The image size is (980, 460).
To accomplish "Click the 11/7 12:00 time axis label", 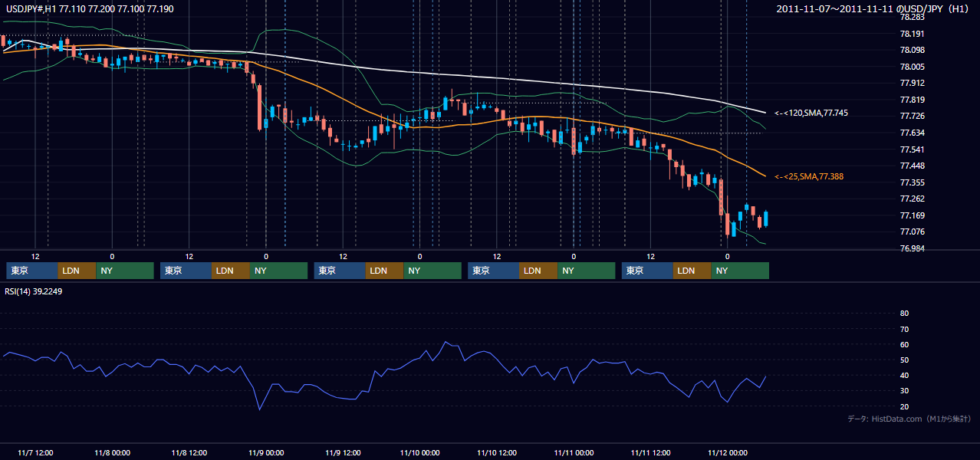I will (x=35, y=453).
